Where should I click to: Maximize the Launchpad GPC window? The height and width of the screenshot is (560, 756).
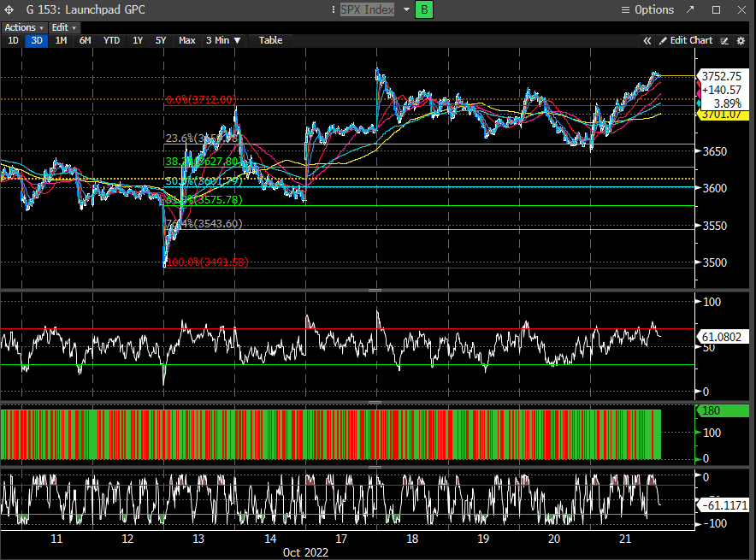[x=716, y=9]
